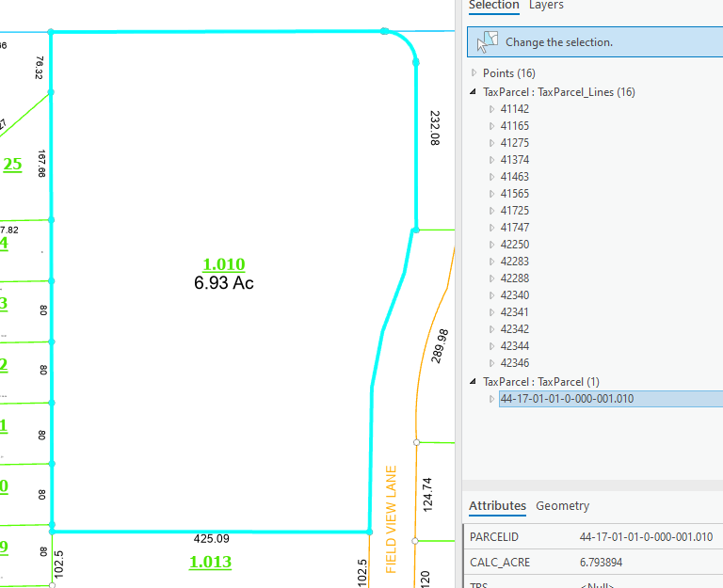
Task: Click the FIELD VIEW LANE road label
Action: pyautogui.click(x=391, y=519)
